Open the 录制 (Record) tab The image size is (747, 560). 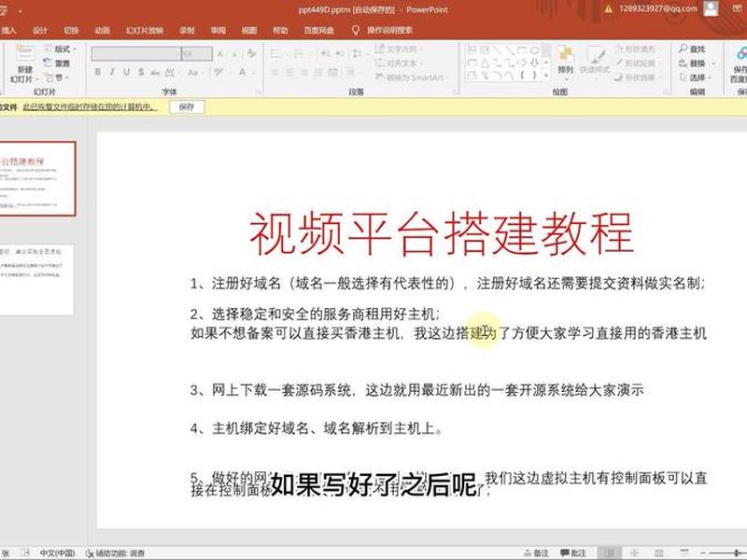tap(187, 31)
